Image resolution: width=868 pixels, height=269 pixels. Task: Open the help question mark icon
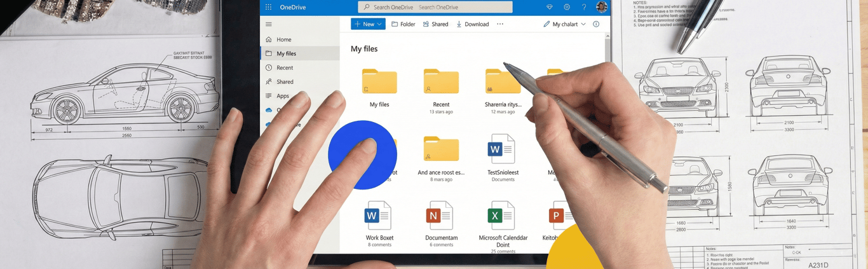[584, 7]
